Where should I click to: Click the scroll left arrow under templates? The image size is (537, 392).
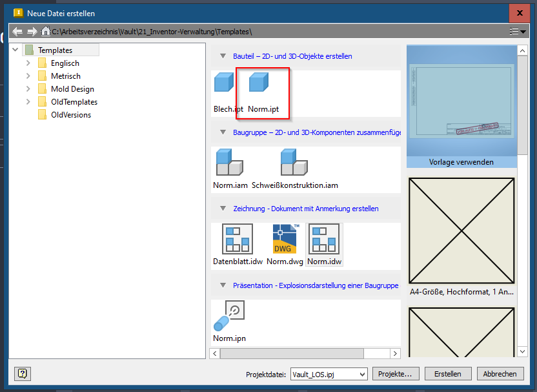pos(215,353)
